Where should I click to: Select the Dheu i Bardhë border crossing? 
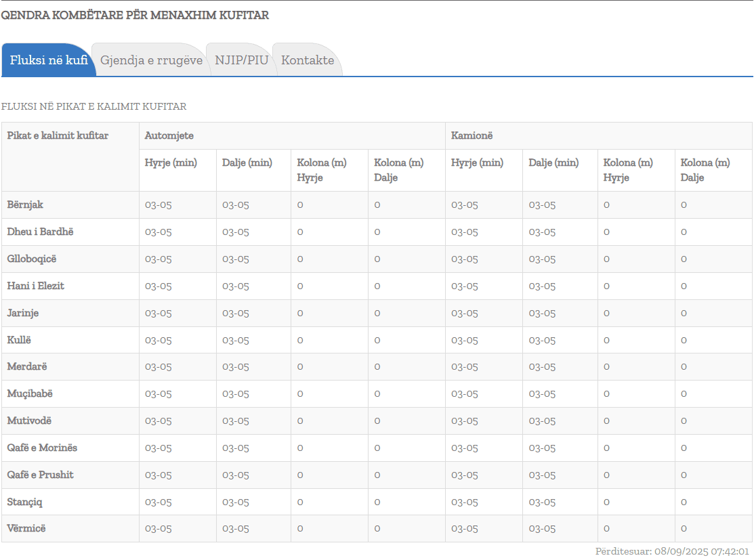coord(40,232)
